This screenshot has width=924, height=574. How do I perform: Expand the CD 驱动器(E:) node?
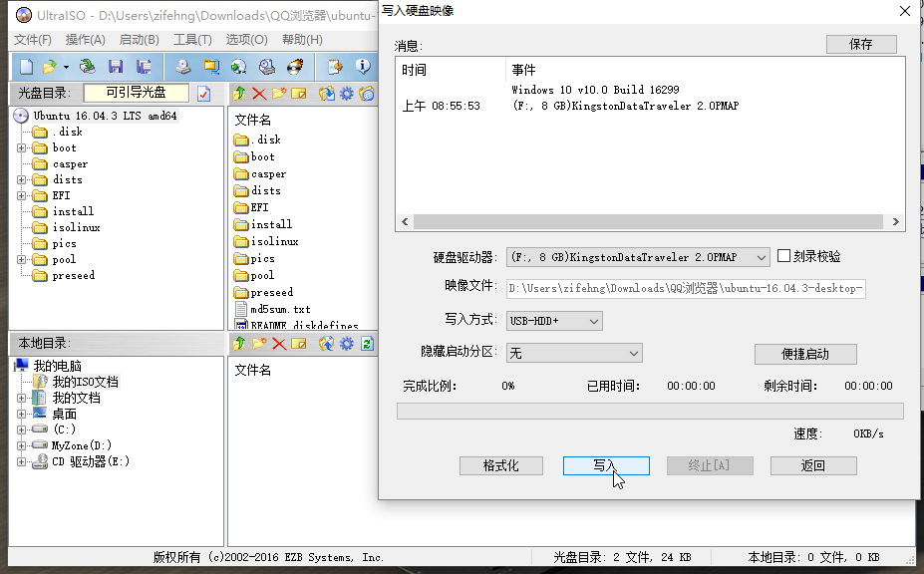click(21, 461)
